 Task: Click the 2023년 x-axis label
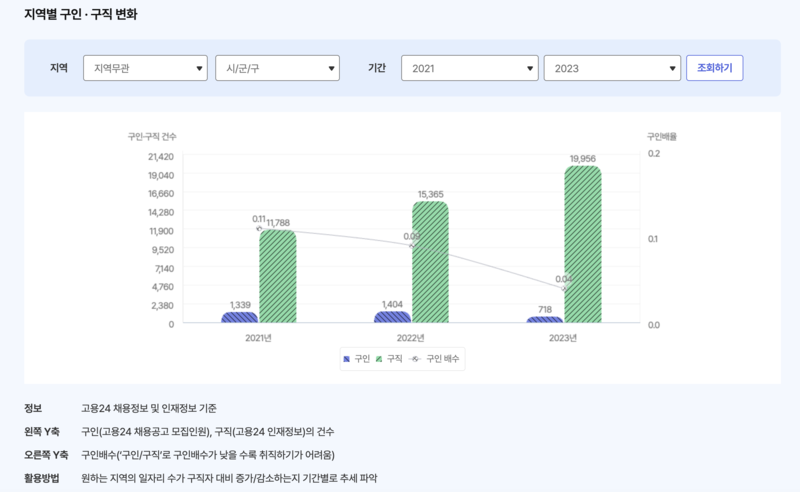click(x=563, y=338)
